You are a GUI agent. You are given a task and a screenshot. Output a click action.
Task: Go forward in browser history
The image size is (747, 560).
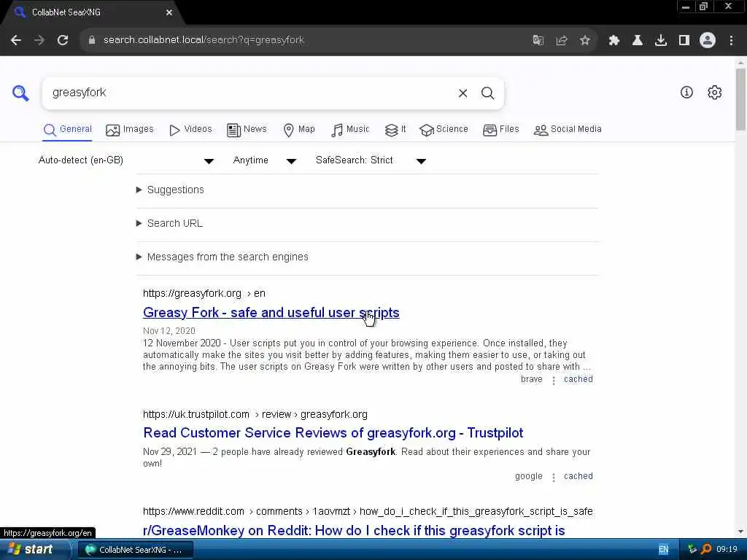point(39,40)
